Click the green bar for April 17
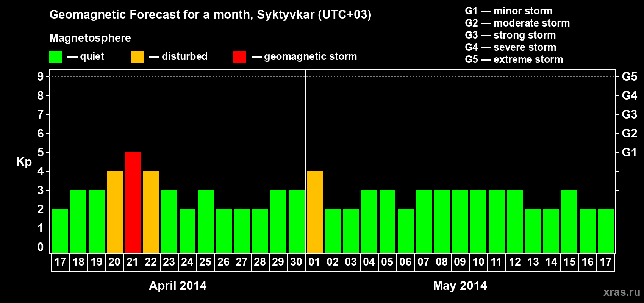The image size is (644, 303). pos(60,231)
